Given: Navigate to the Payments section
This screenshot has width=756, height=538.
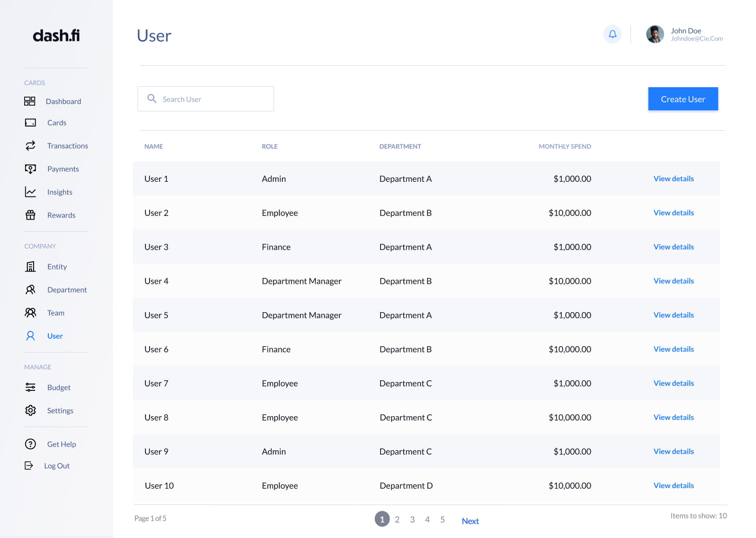Looking at the screenshot, I should click(x=63, y=169).
